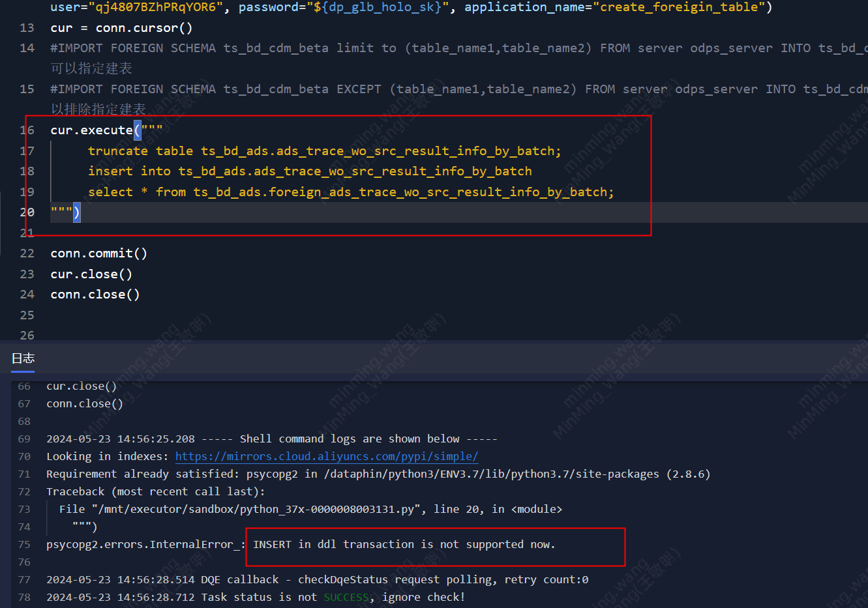Image resolution: width=868 pixels, height=608 pixels.
Task: Click 'cur.close()' on log line 66
Action: click(x=82, y=386)
